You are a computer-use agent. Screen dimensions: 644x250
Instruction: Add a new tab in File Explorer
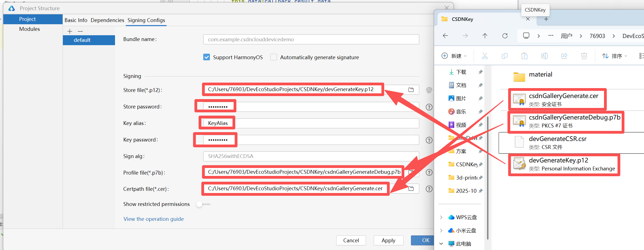pyautogui.click(x=546, y=19)
